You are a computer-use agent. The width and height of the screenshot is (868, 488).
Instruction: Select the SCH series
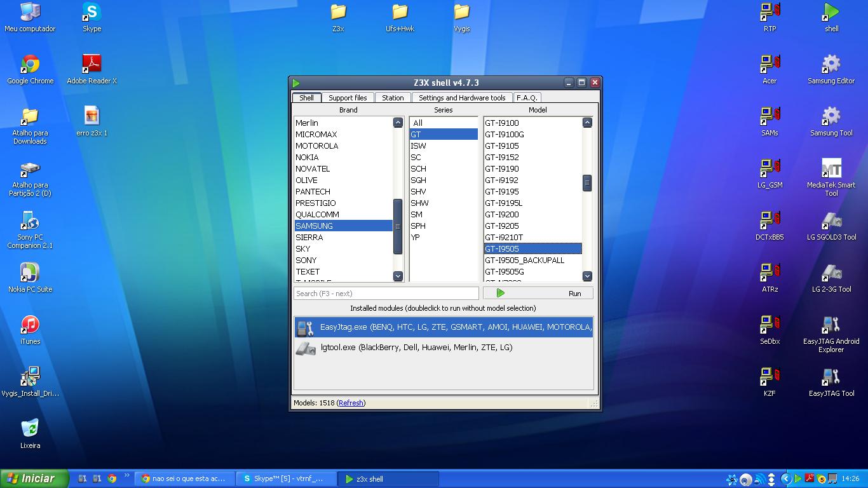coord(444,169)
